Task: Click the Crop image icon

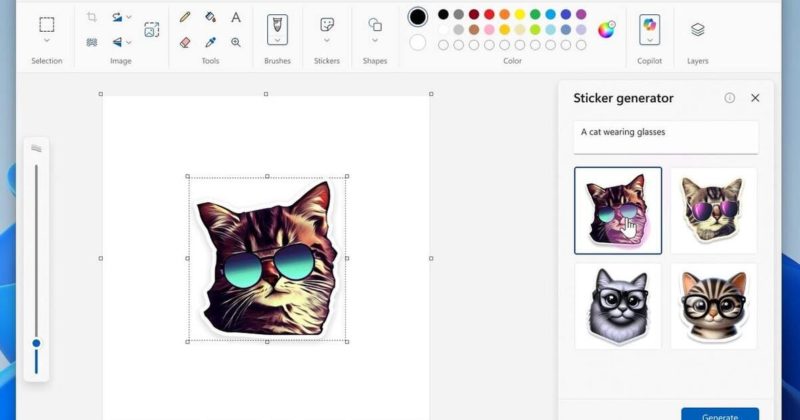Action: click(x=92, y=17)
